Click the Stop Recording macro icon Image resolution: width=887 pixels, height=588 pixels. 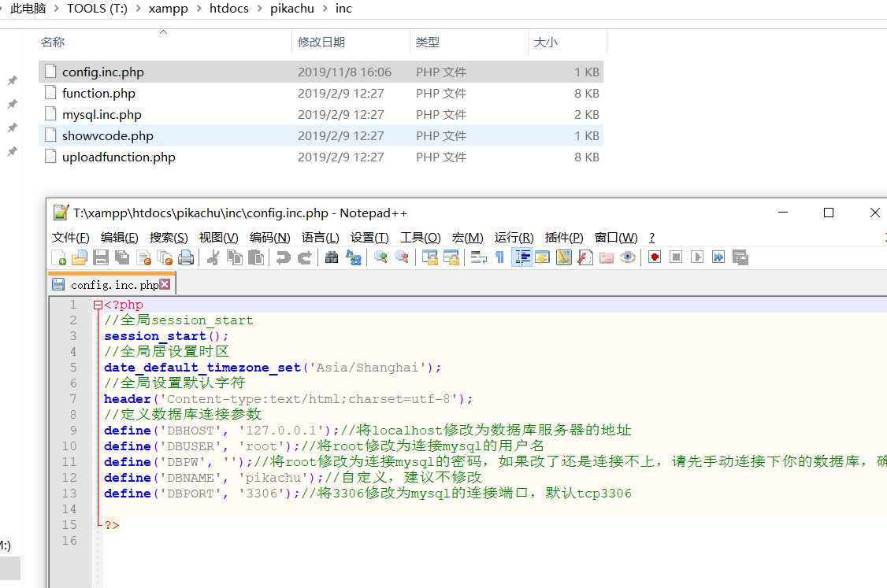pyautogui.click(x=675, y=258)
